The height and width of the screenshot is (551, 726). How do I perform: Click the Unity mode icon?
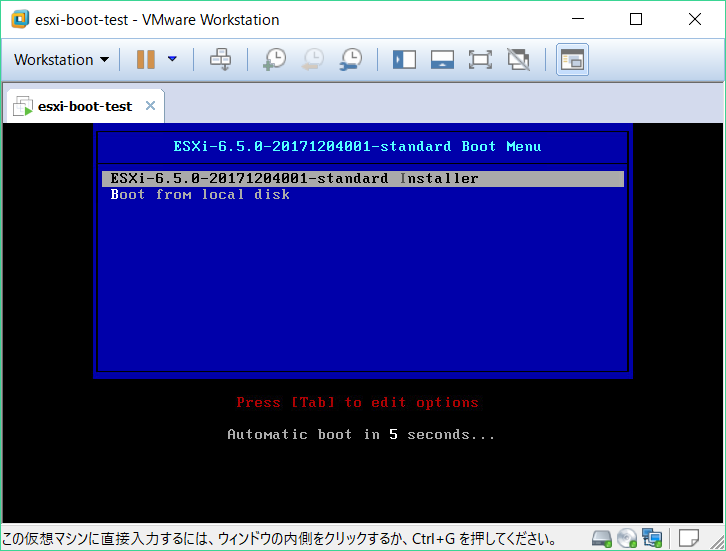pyautogui.click(x=518, y=60)
